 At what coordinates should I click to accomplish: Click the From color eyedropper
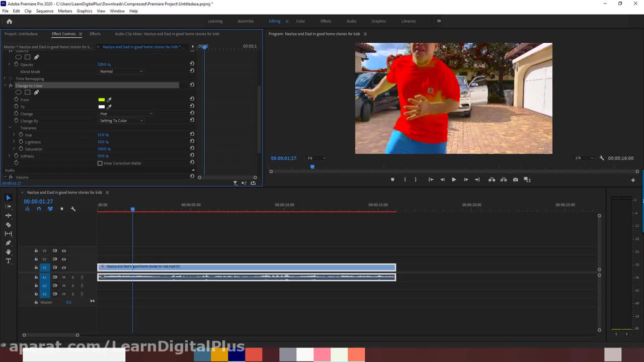coord(109,100)
